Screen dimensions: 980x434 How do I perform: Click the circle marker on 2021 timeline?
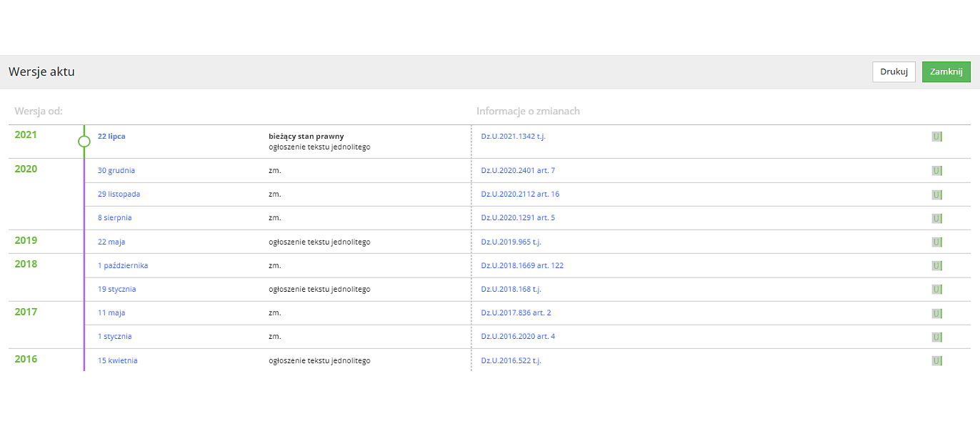(84, 142)
